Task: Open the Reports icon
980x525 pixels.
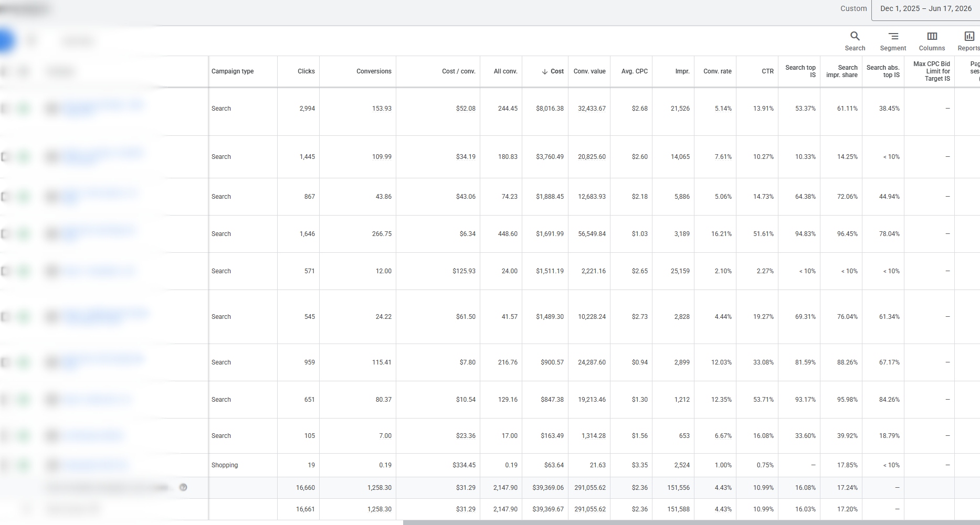Action: [969, 41]
